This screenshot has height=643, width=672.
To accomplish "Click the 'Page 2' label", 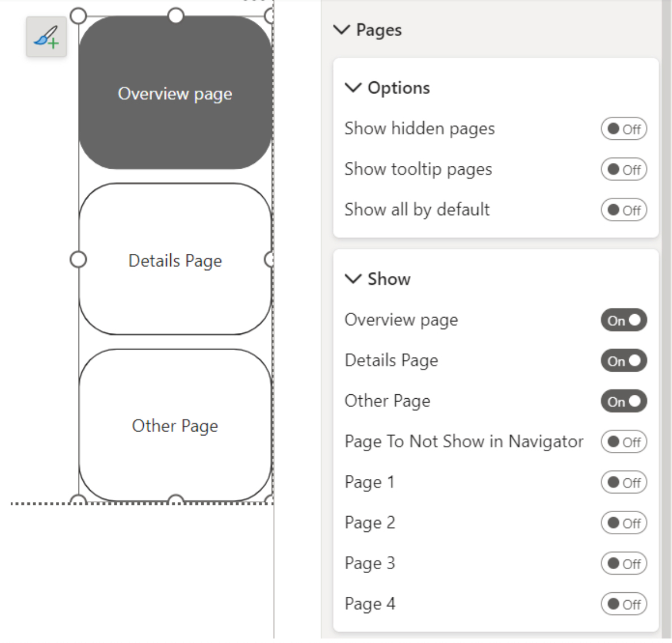I will pos(370,523).
